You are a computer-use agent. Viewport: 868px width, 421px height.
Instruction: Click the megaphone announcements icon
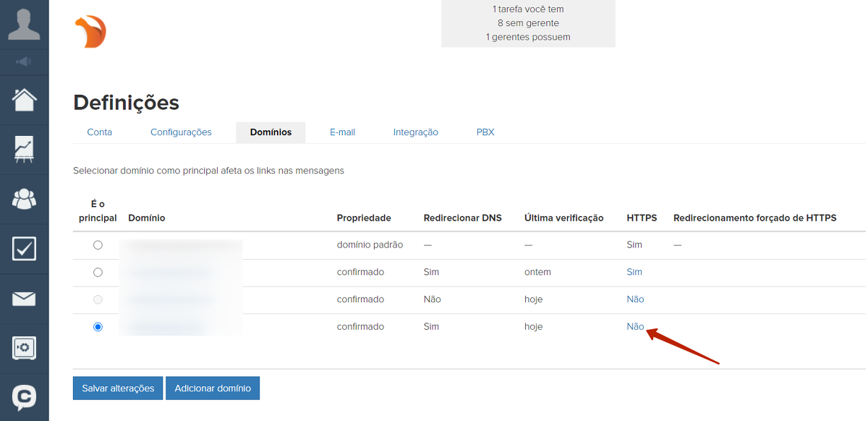pos(24,62)
